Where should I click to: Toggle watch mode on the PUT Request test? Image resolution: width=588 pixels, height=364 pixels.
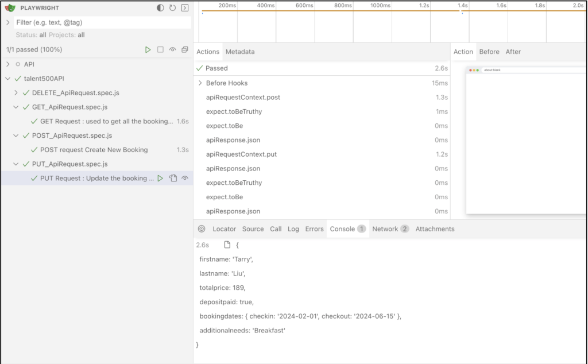point(184,178)
